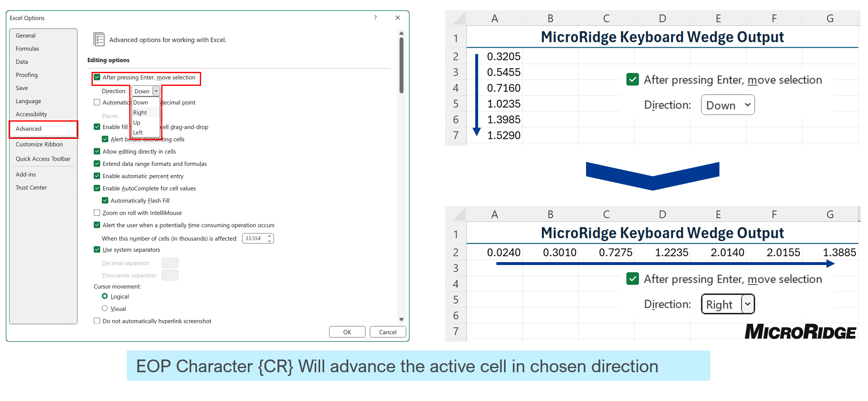Toggle Automatically Flash Fill checkbox
Viewport: 868px width, 401px height.
tap(105, 201)
